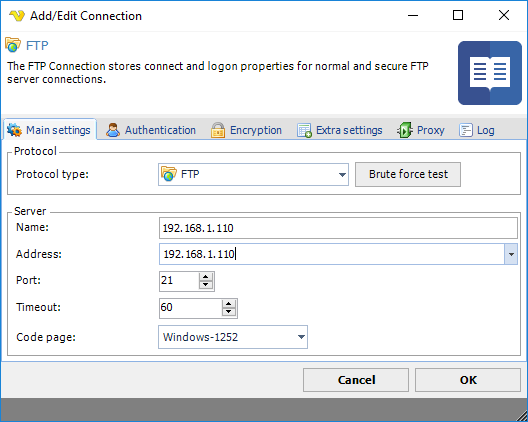Click the Brute force test button

408,174
